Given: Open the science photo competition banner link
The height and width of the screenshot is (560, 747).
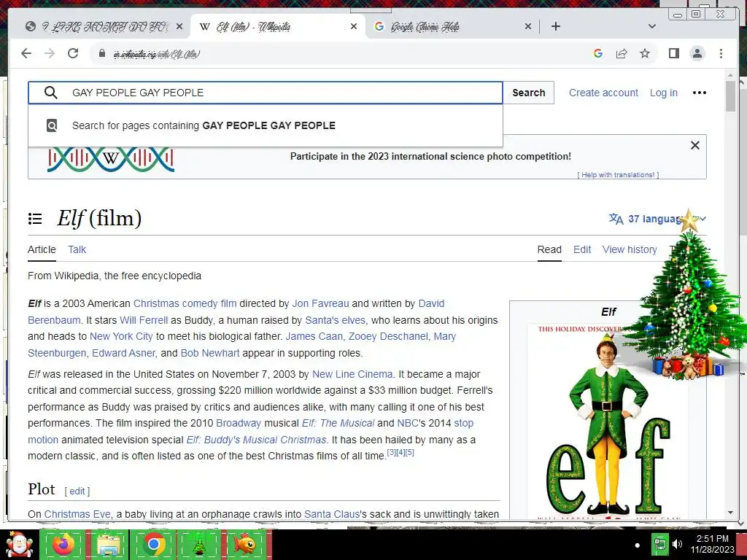Looking at the screenshot, I should pos(430,157).
